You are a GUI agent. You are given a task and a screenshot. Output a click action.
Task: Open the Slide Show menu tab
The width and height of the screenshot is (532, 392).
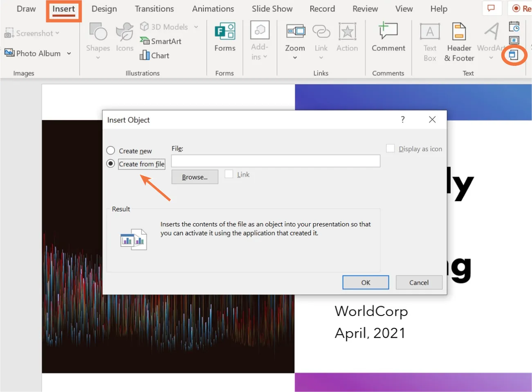tap(272, 9)
